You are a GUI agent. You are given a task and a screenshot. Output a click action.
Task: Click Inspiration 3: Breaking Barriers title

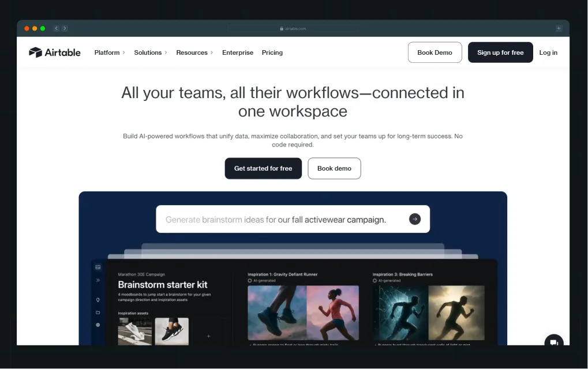[402, 274]
